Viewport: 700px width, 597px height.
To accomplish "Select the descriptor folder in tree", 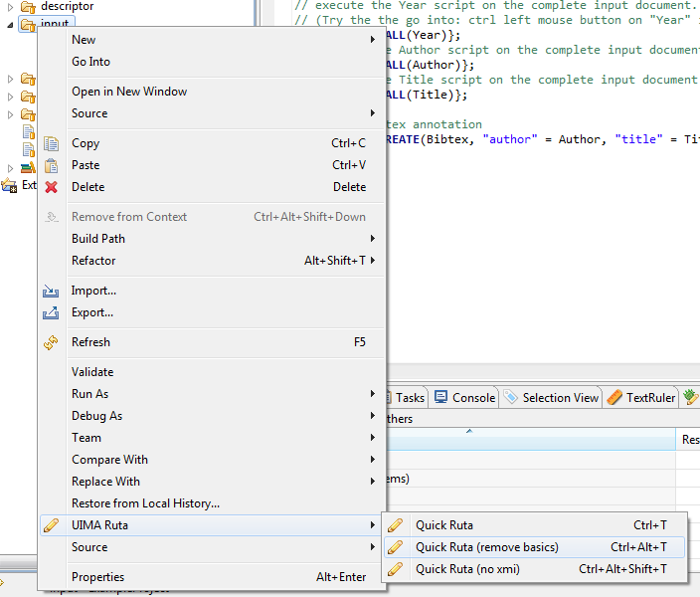I will pos(67,6).
